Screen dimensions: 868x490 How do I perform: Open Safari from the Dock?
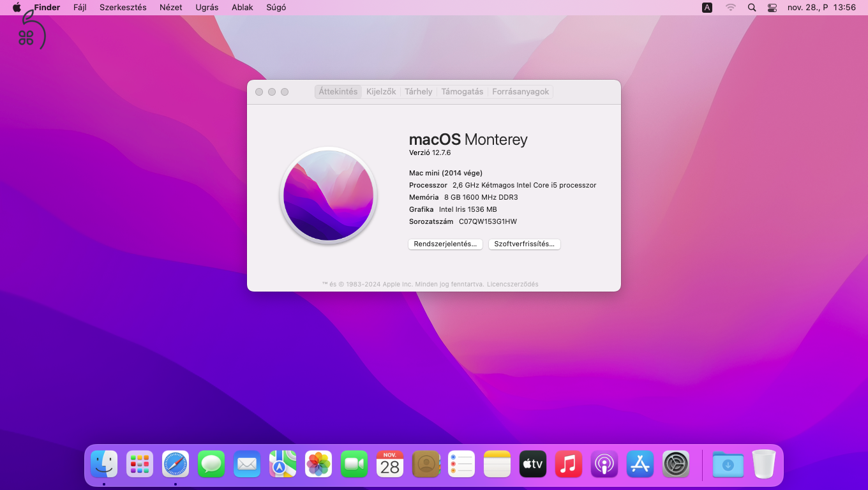click(176, 464)
